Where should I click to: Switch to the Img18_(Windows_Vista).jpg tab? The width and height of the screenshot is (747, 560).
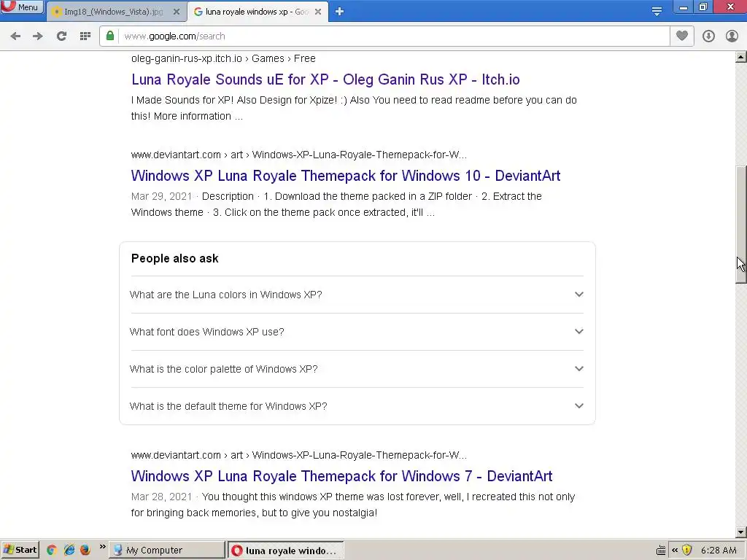click(117, 12)
